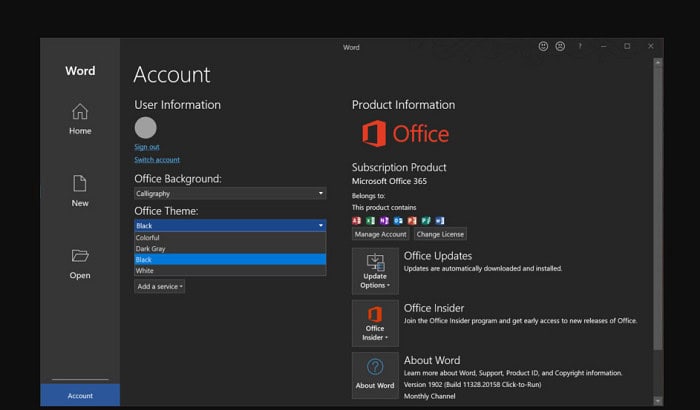This screenshot has height=410, width=700.
Task: Click the About Word heading text
Action: pyautogui.click(x=432, y=360)
